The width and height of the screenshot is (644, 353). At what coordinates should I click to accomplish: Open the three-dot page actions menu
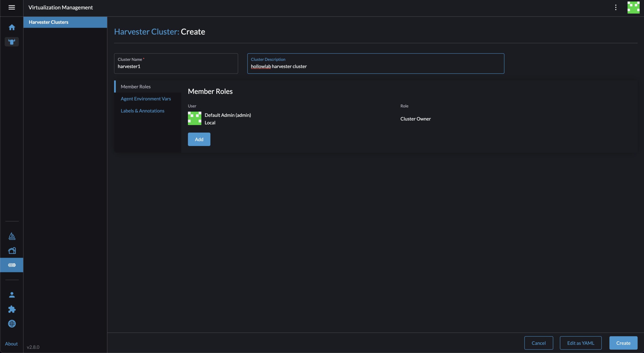616,8
